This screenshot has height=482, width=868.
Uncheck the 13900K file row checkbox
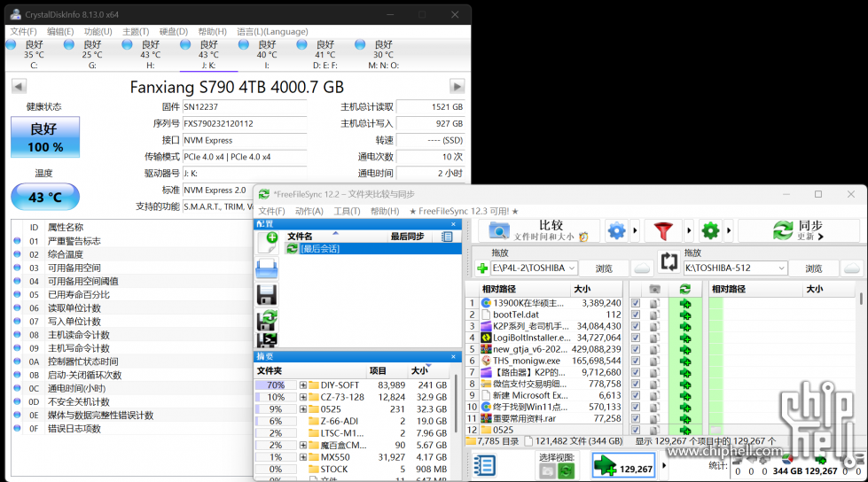pos(636,303)
